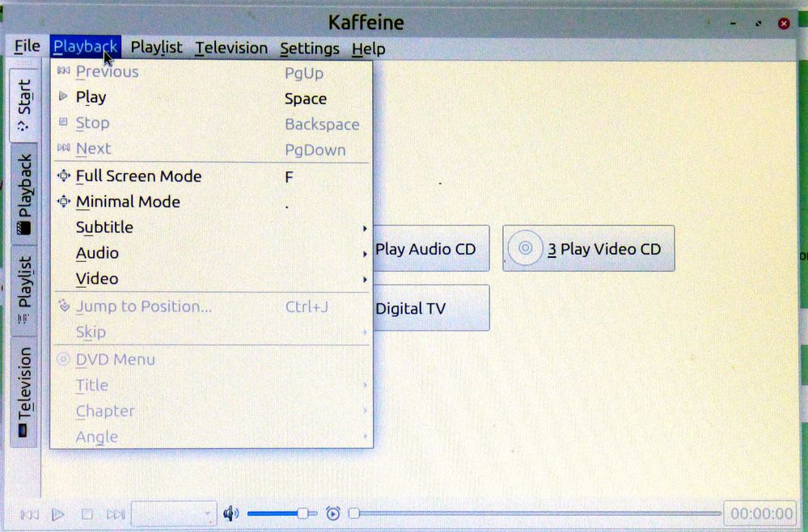
Task: Expand the Audio submenu
Action: [97, 254]
